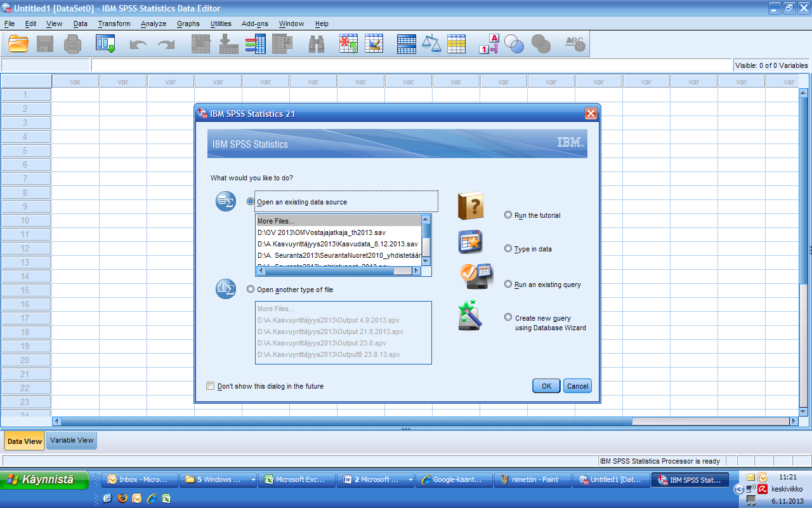Open the Utilities menu
Image resolution: width=812 pixels, height=508 pixels.
pos(221,23)
